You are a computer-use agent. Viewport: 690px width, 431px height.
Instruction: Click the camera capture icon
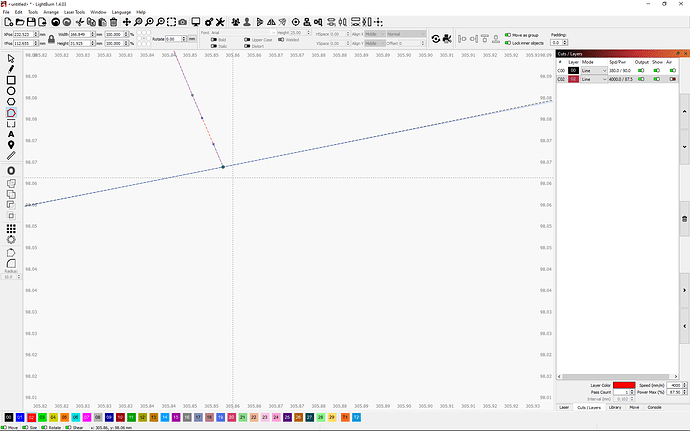tap(183, 22)
